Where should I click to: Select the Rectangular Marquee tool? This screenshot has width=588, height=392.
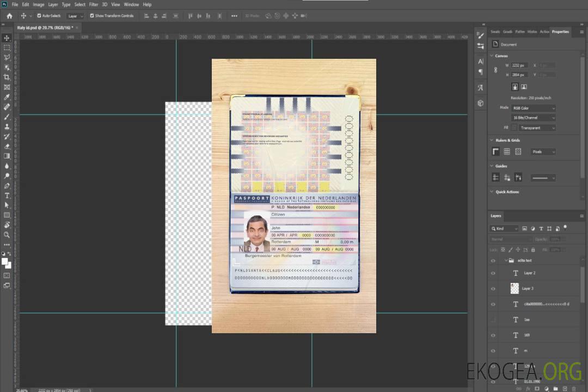click(7, 48)
